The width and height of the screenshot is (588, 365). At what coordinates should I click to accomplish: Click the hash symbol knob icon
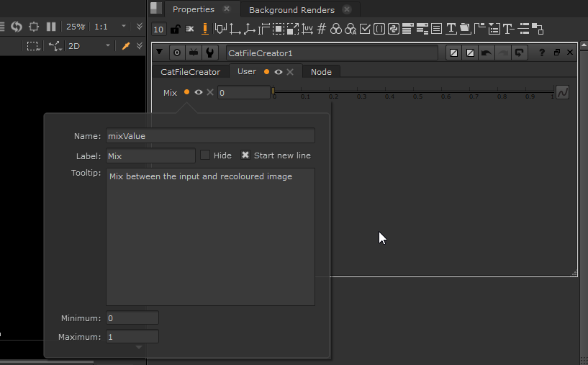tap(322, 29)
